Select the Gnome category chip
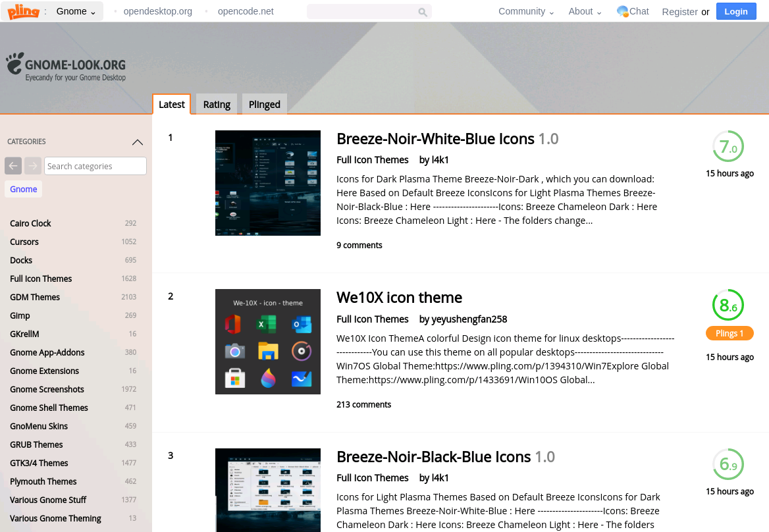This screenshot has height=532, width=769. click(24, 189)
